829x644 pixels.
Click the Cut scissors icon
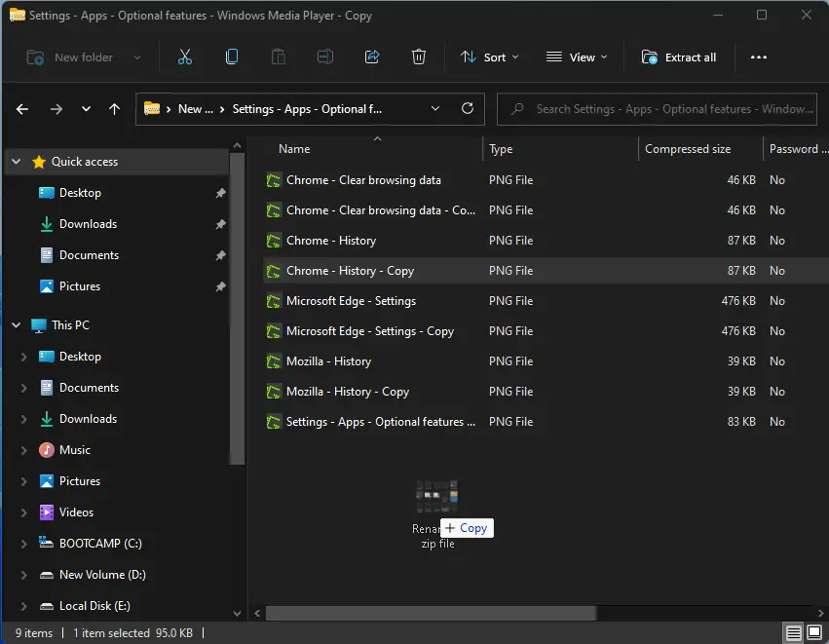[x=185, y=57]
